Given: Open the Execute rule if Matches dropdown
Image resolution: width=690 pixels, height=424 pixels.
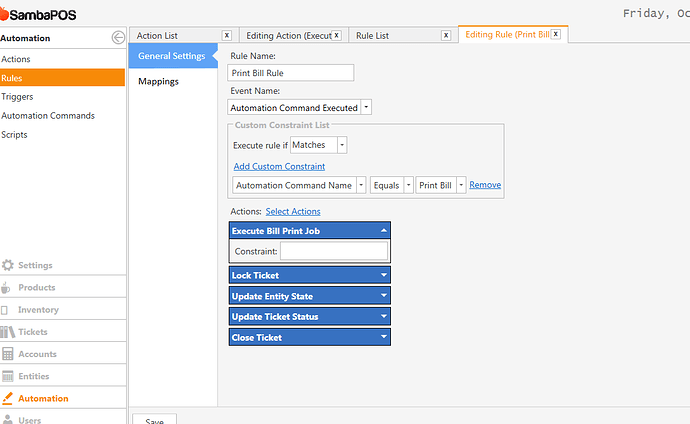Looking at the screenshot, I should pos(342,145).
